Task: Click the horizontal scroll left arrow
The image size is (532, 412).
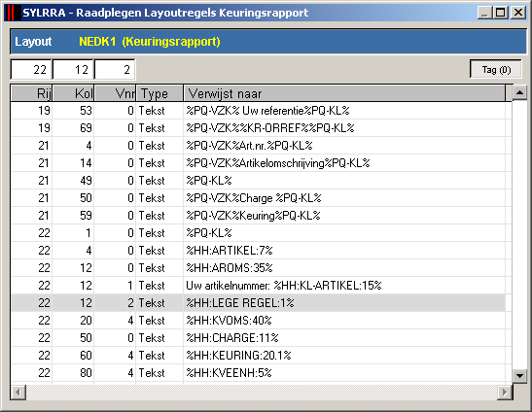Action: (x=18, y=393)
